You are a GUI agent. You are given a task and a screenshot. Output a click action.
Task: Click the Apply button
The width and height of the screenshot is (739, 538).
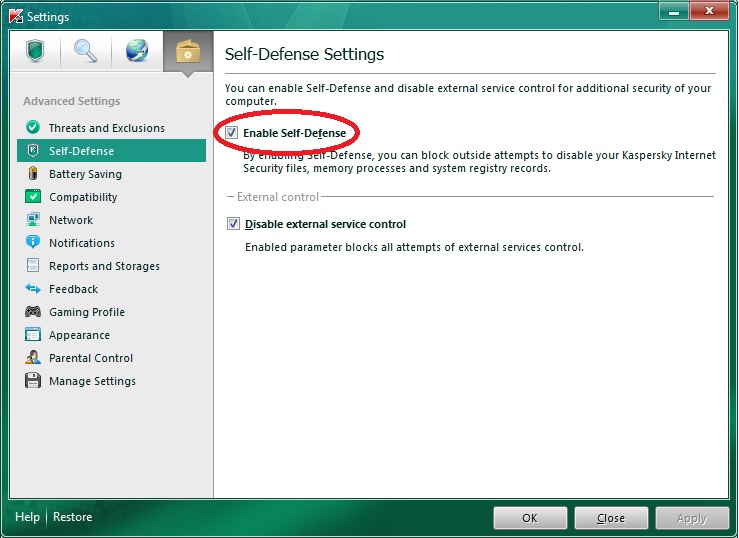tap(692, 518)
